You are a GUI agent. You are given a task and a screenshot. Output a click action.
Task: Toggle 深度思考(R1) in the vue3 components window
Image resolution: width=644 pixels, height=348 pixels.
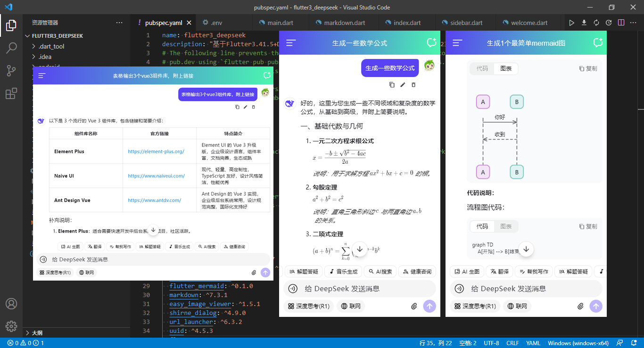(x=55, y=272)
